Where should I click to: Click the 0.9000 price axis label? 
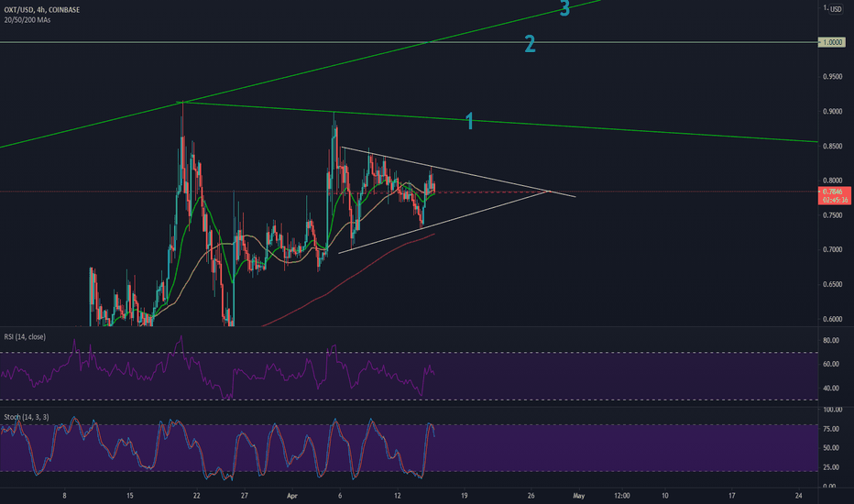[x=832, y=111]
